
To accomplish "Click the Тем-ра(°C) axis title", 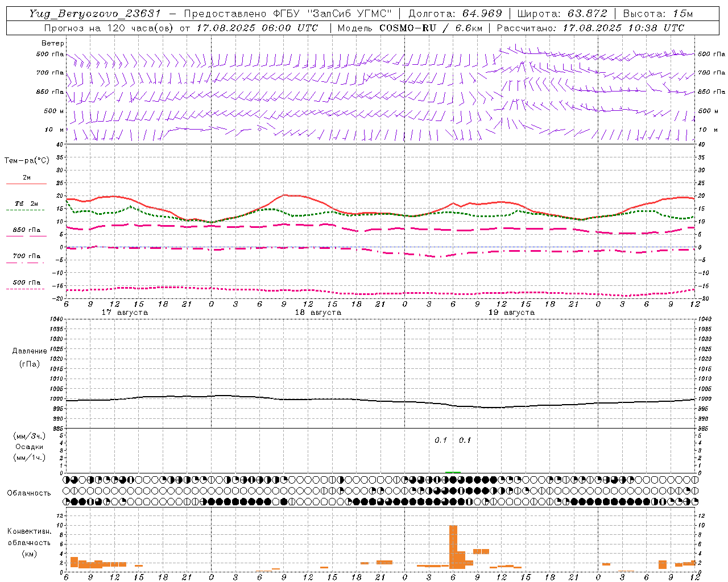I will click(27, 161).
